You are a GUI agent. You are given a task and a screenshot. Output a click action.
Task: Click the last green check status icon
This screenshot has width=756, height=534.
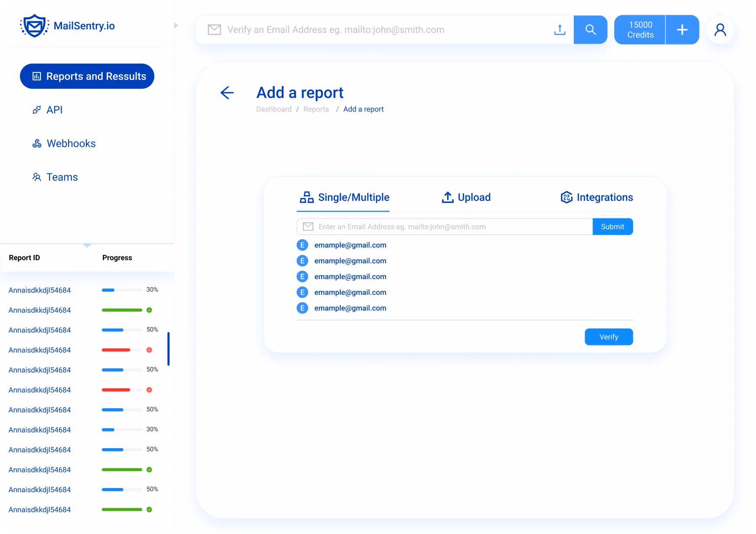click(x=149, y=509)
